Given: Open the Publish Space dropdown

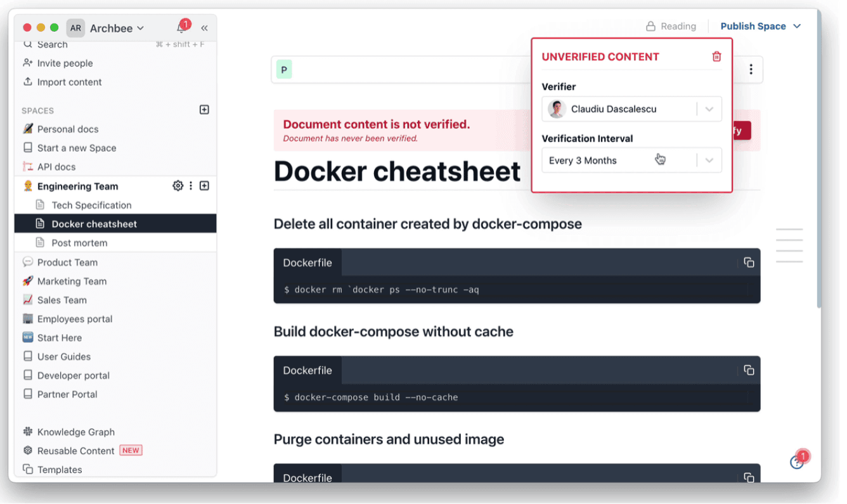Looking at the screenshot, I should pyautogui.click(x=761, y=26).
